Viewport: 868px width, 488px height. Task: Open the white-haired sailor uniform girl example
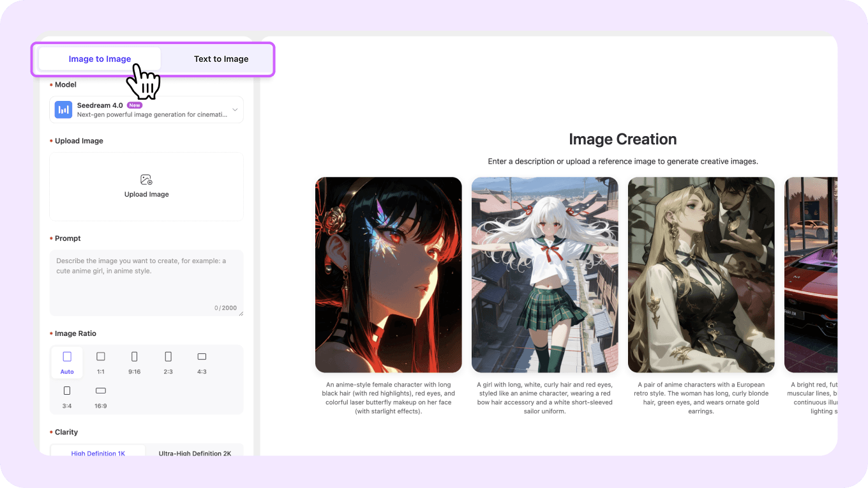(544, 275)
